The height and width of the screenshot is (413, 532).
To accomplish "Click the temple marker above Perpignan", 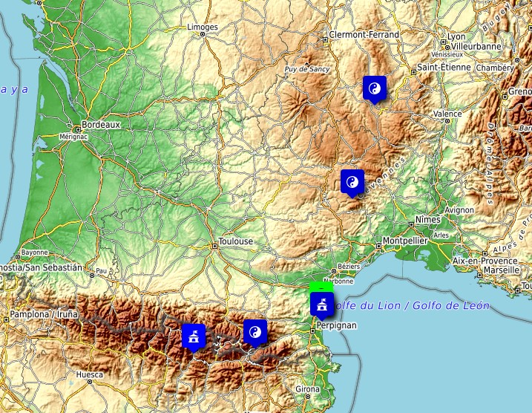I will click(x=321, y=304).
